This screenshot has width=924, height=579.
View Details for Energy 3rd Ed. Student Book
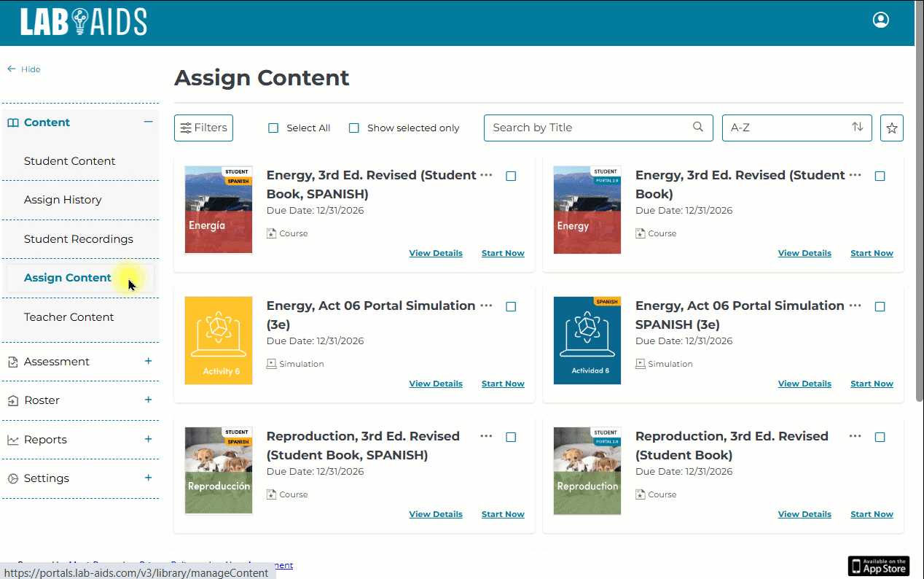click(x=804, y=253)
